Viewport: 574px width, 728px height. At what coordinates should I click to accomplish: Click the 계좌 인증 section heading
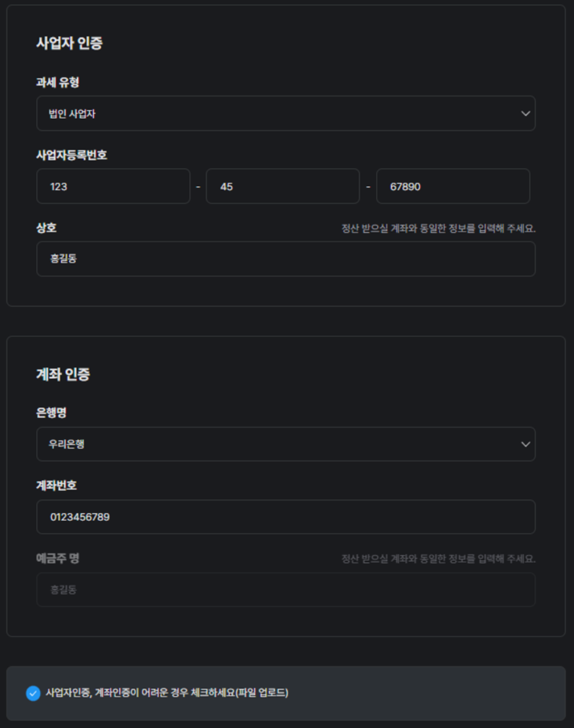(x=63, y=375)
